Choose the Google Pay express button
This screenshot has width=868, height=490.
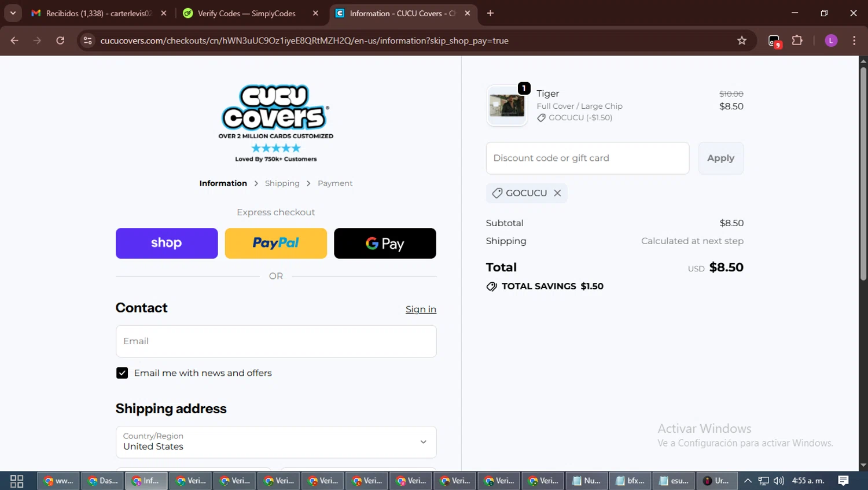coord(385,243)
